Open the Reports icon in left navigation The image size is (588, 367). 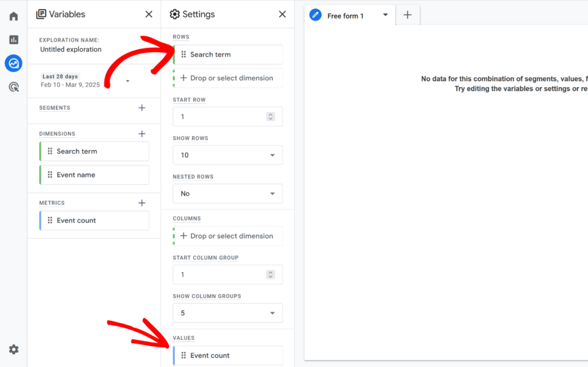click(13, 40)
